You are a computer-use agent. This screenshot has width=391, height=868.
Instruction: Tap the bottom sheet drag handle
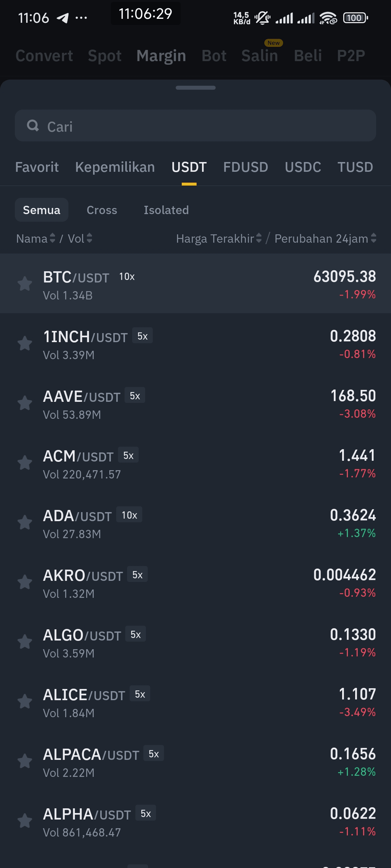pyautogui.click(x=195, y=88)
